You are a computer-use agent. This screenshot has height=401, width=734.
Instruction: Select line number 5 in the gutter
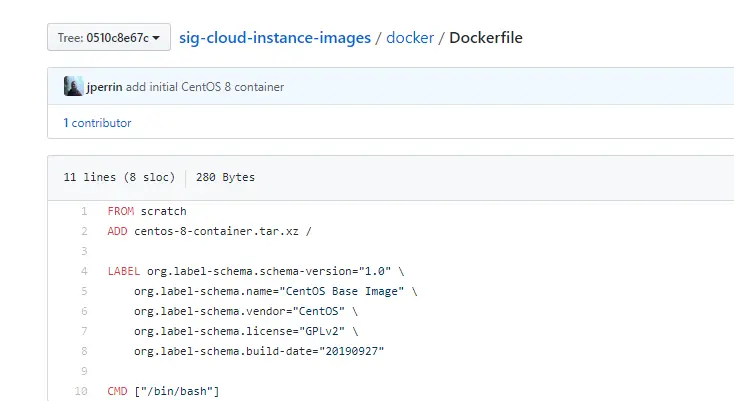(85, 291)
